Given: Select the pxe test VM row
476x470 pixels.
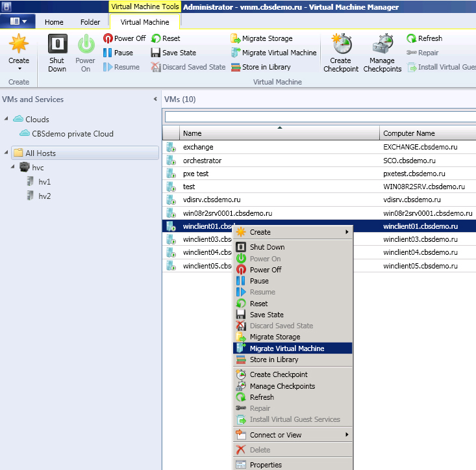Looking at the screenshot, I should pyautogui.click(x=319, y=174).
